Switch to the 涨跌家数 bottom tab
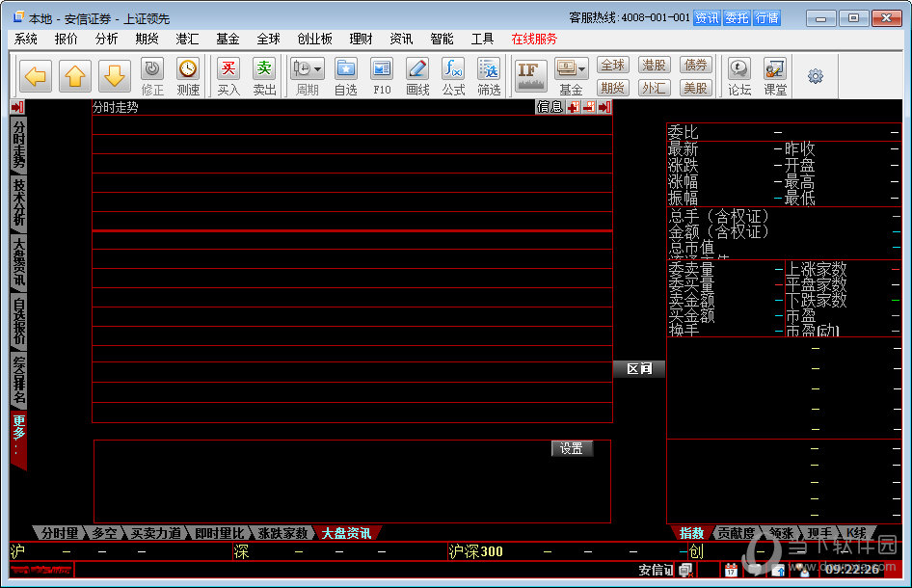 pyautogui.click(x=282, y=533)
